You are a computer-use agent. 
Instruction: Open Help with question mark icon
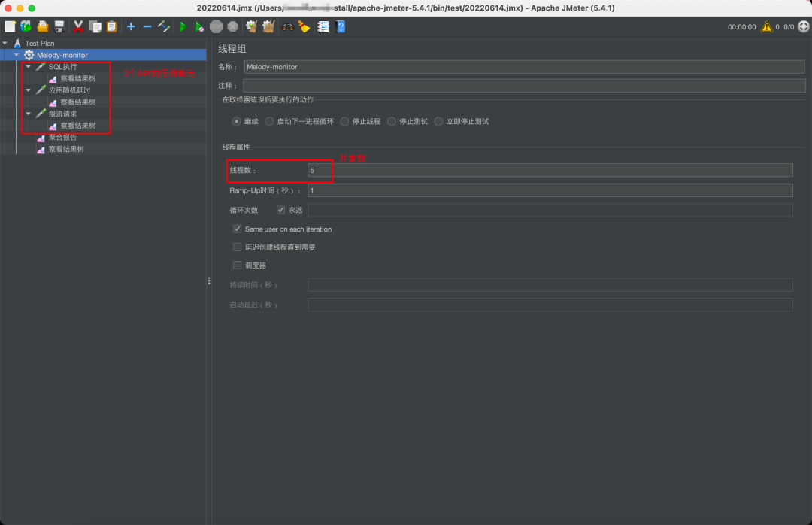pos(341,26)
